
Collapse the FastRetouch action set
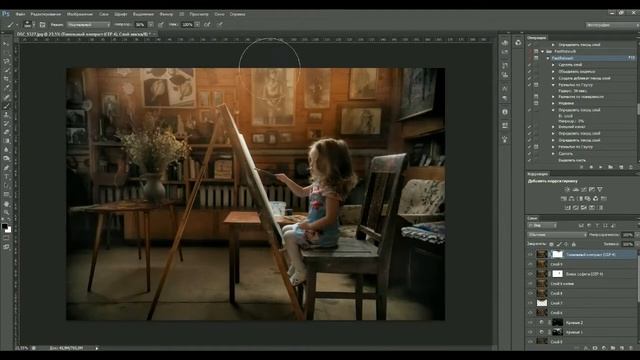coord(542,51)
